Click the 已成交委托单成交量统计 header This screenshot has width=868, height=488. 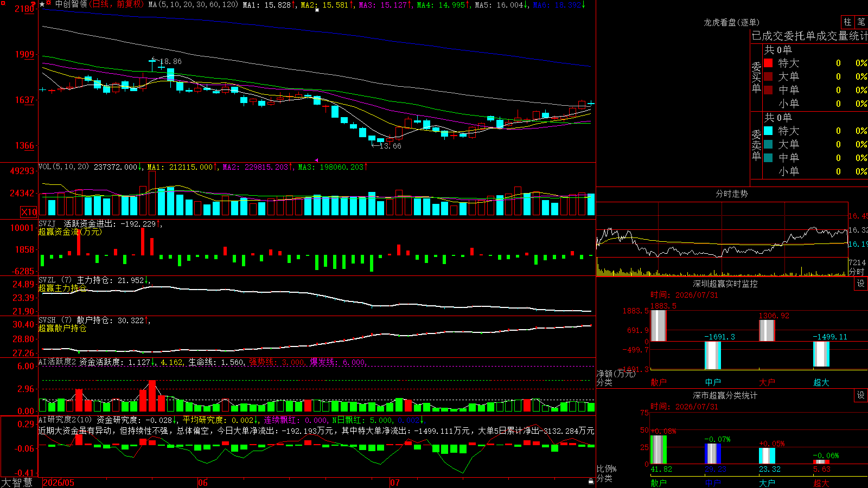point(809,36)
